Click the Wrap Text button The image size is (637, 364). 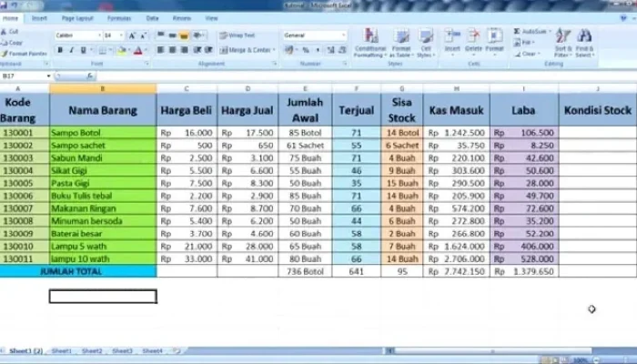[x=238, y=35]
